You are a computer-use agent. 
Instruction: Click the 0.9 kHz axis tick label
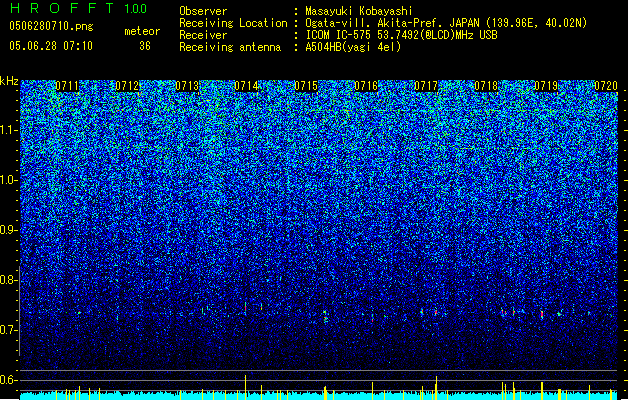[8, 230]
